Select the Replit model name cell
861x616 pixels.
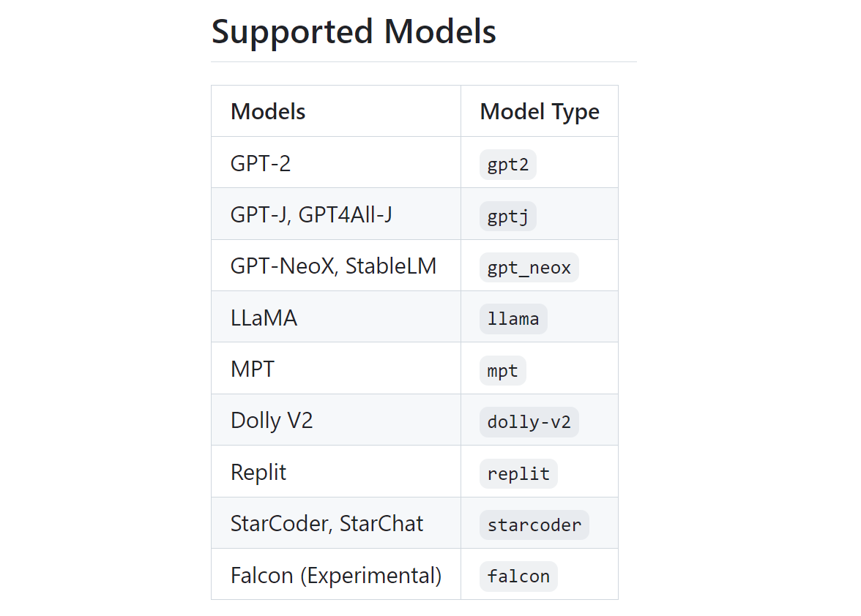click(258, 472)
